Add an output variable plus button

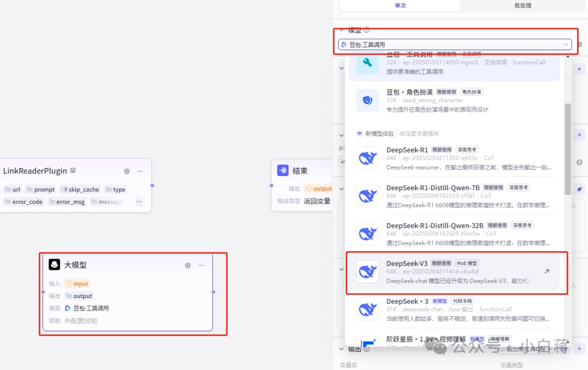pyautogui.click(x=579, y=349)
